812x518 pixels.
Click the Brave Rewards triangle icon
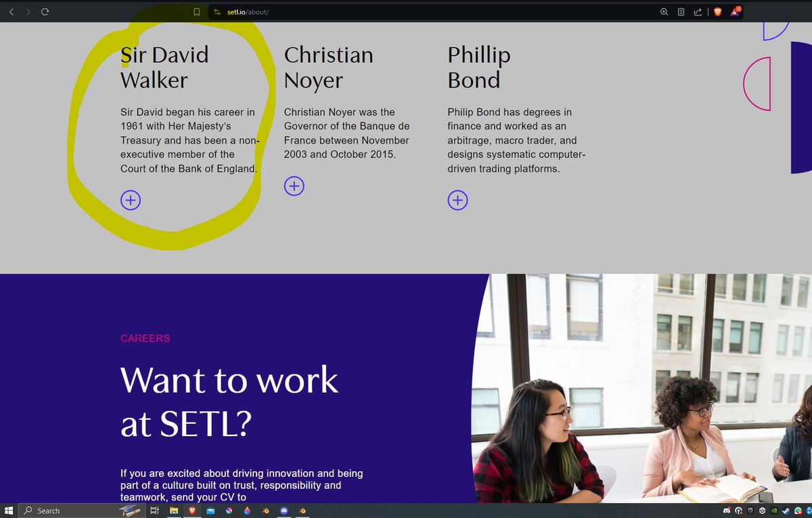coord(735,12)
